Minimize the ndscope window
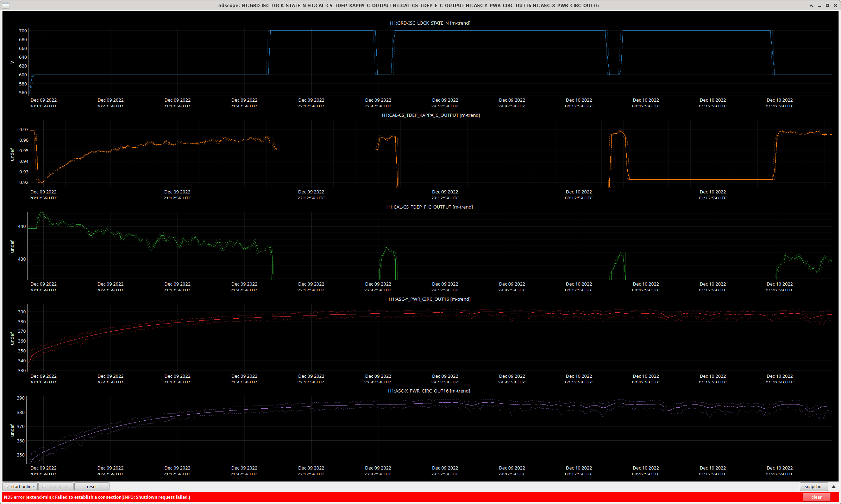This screenshot has height=504, width=841. click(x=819, y=5)
